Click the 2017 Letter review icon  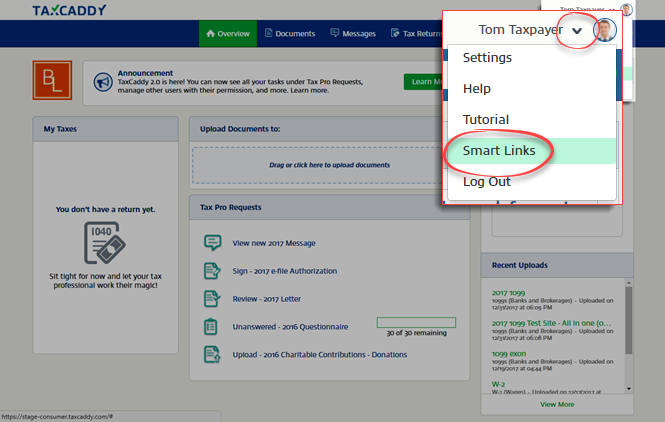[212, 299]
